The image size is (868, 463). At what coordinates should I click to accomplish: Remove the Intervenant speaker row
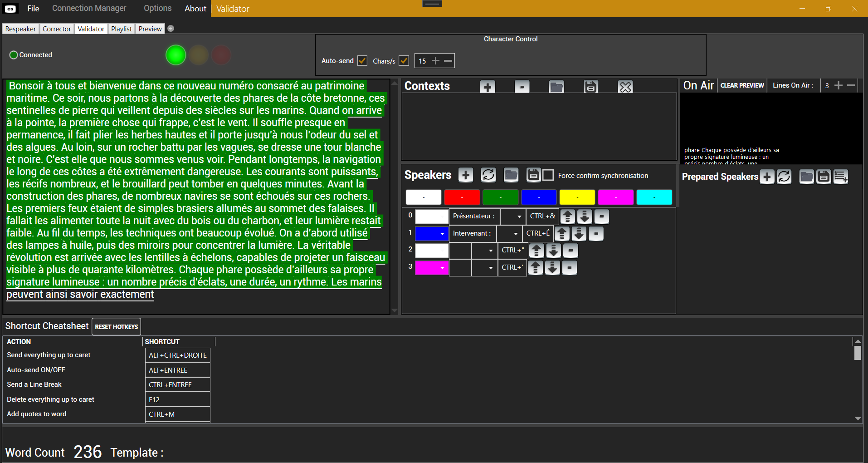(596, 234)
